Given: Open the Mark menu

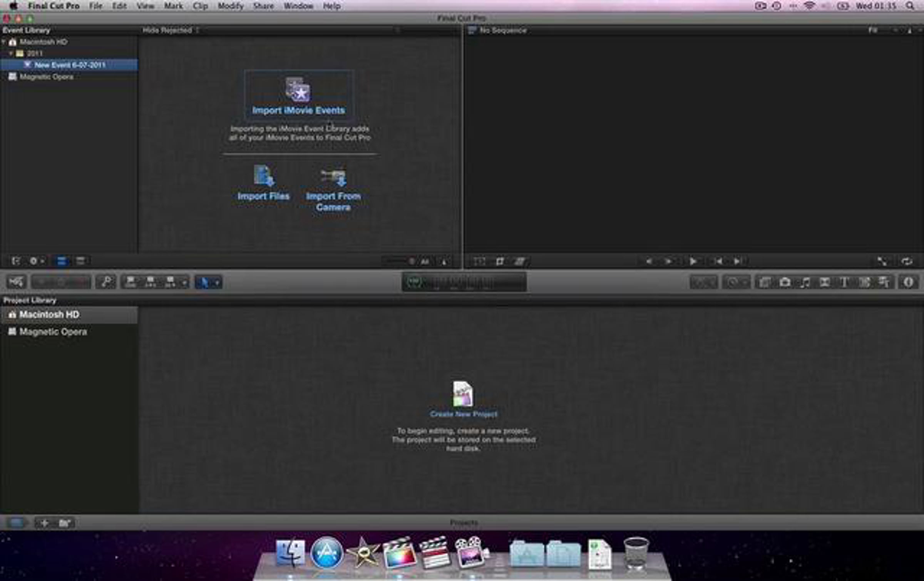Looking at the screenshot, I should (x=173, y=6).
